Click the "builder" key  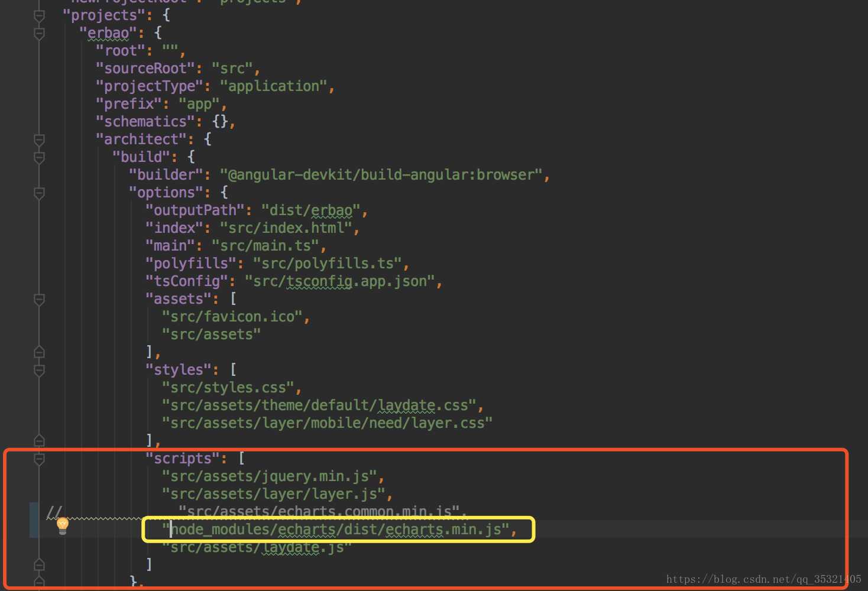pyautogui.click(x=166, y=175)
